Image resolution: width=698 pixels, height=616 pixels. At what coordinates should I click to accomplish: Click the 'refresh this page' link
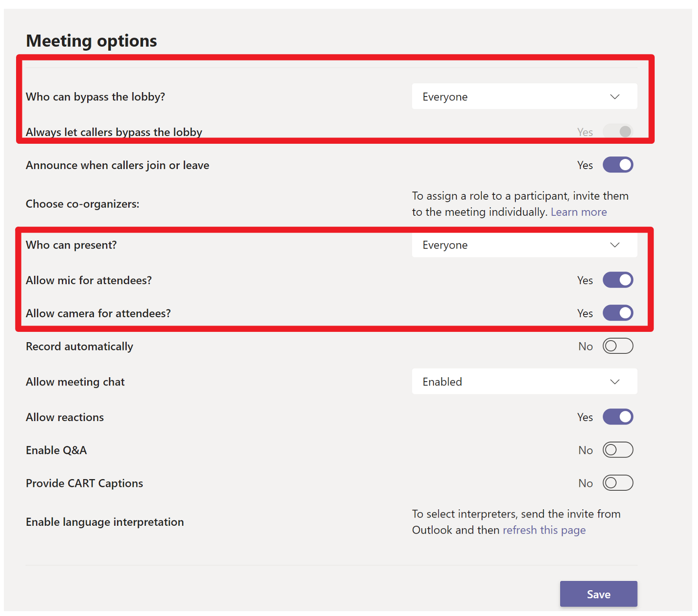544,530
